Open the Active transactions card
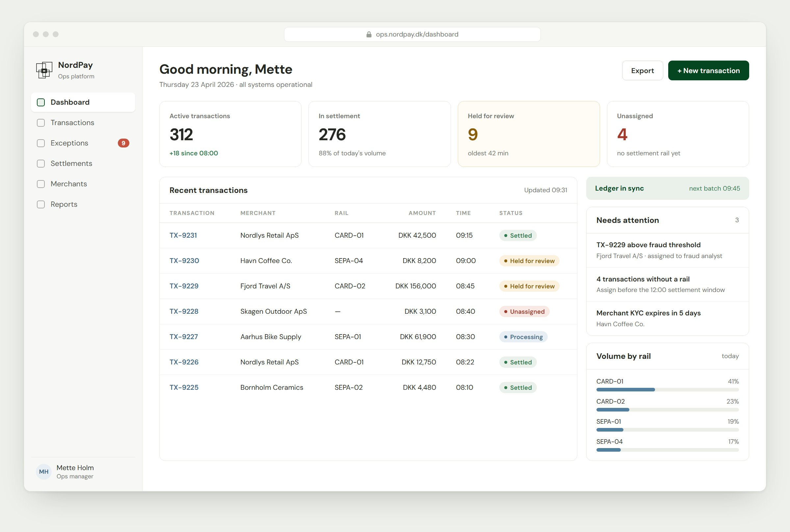This screenshot has height=532, width=790. coord(230,134)
